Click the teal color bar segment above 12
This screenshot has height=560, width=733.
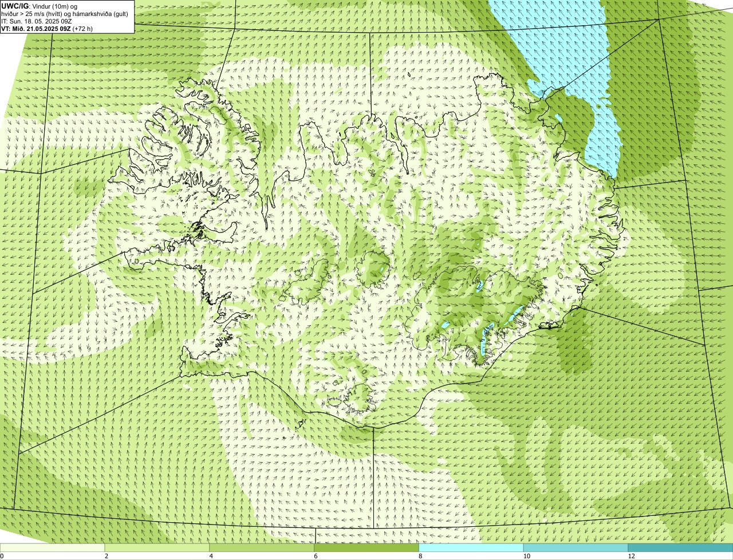[x=681, y=548]
